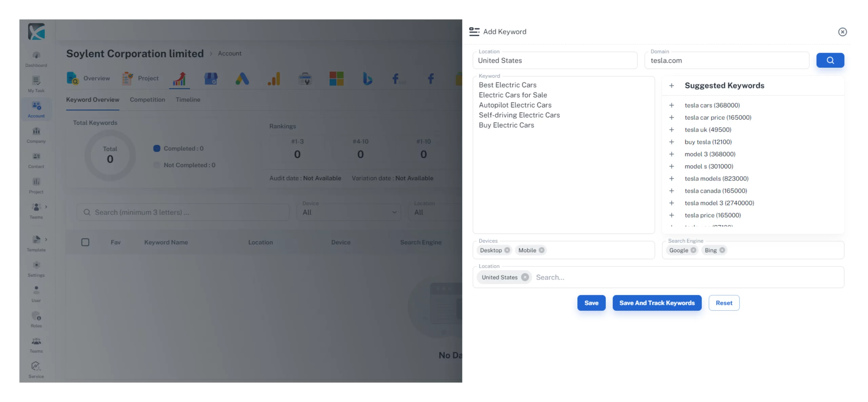Open the Google My Business store icon
Viewport: 868px width, 402px height.
point(211,79)
